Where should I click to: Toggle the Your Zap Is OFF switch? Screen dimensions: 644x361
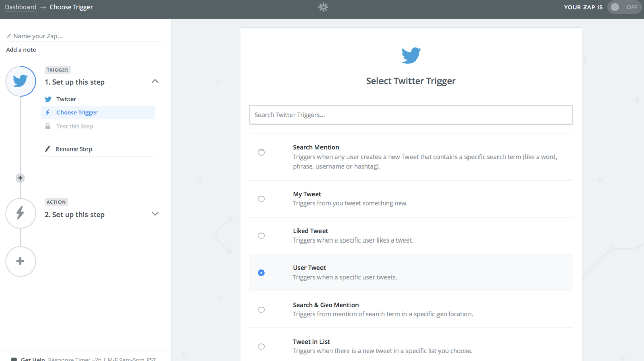[625, 7]
